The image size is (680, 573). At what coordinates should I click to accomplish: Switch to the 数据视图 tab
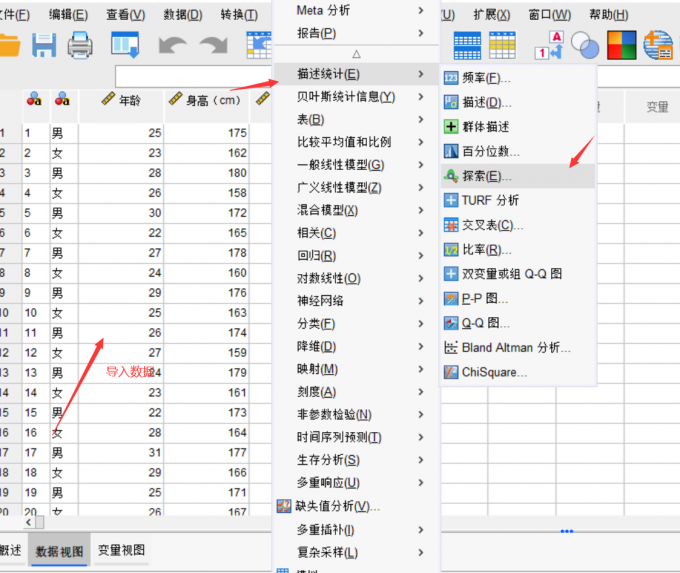pyautogui.click(x=61, y=550)
